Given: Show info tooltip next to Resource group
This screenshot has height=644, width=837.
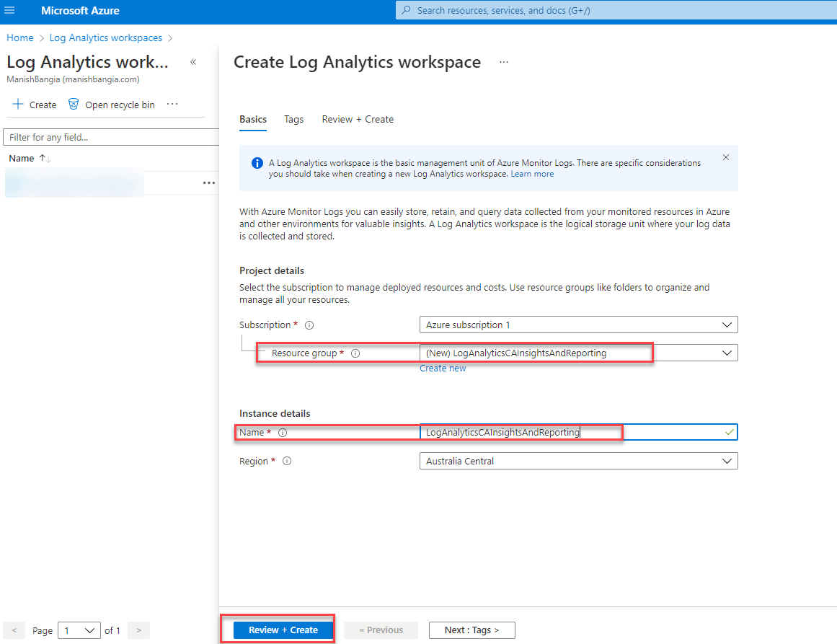Looking at the screenshot, I should tap(355, 353).
